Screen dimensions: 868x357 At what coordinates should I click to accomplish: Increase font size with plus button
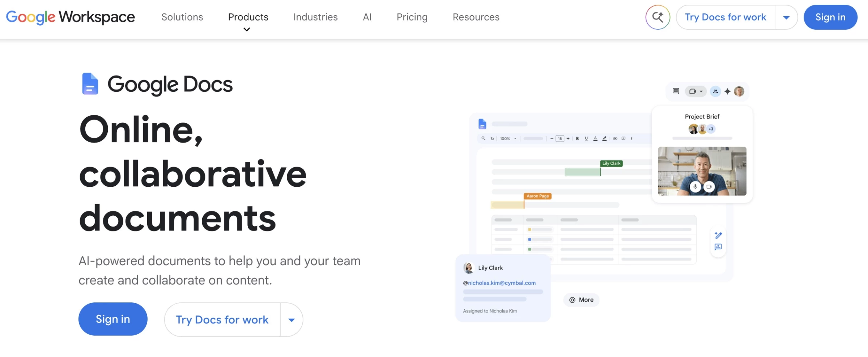pos(568,138)
